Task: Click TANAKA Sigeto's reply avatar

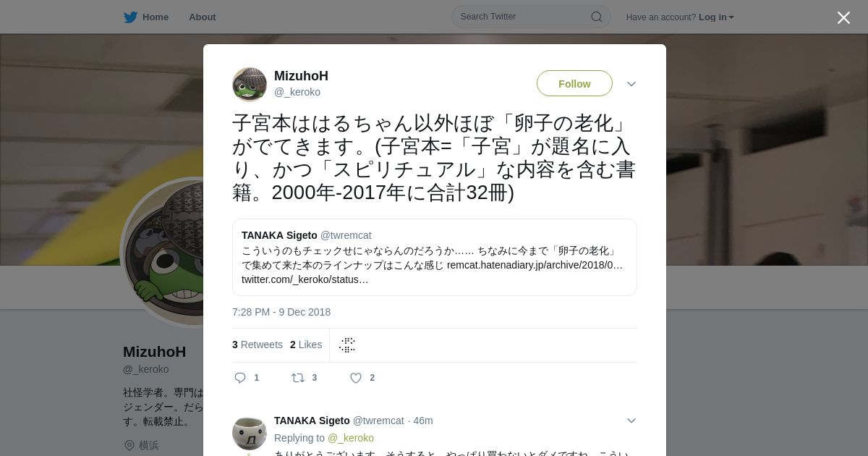Action: (x=250, y=432)
